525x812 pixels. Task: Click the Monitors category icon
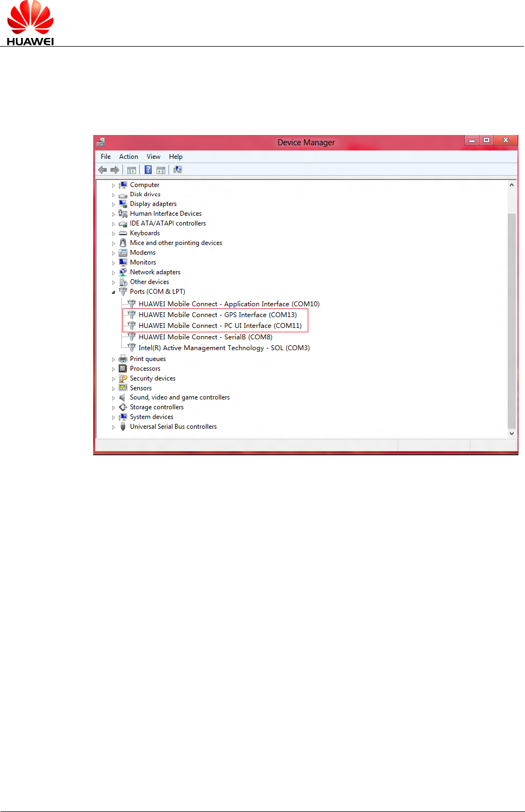point(123,262)
